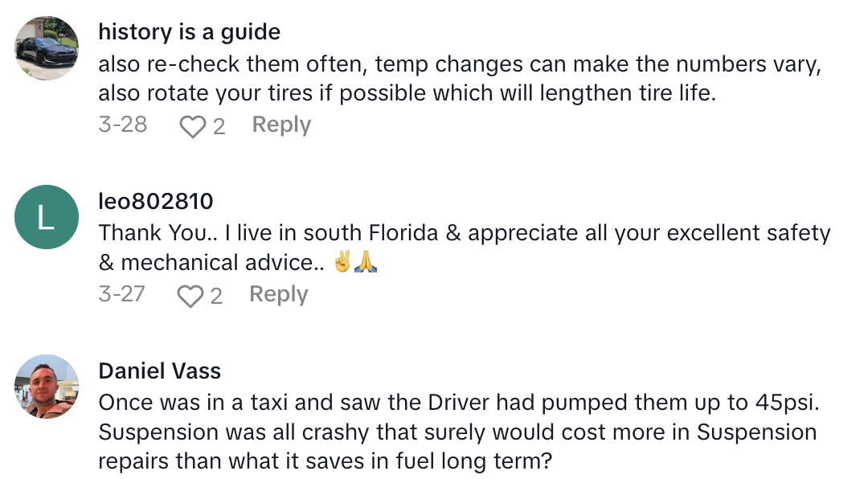Expand replies under history is a guide's comment
The width and height of the screenshot is (868, 479).
coord(280,125)
